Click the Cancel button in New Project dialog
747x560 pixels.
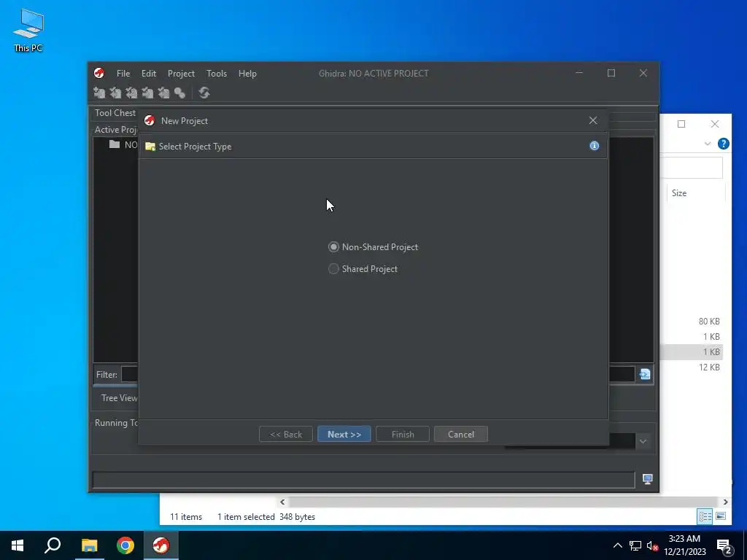click(461, 435)
